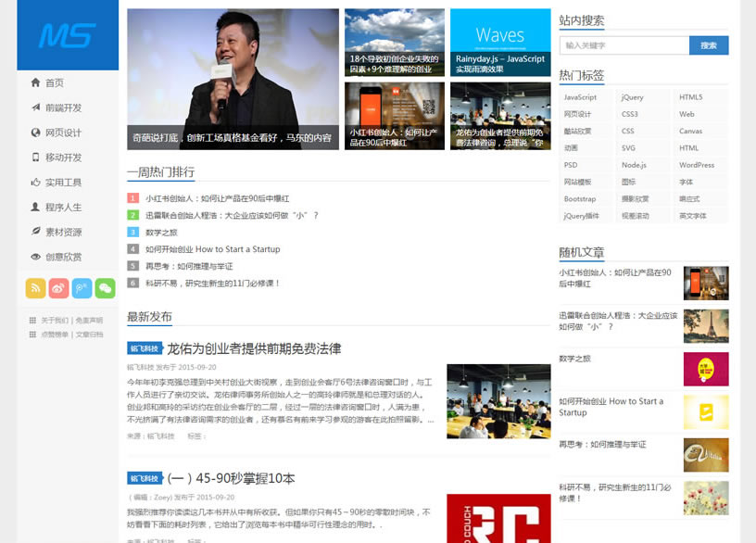Click the 关于我们 footer link

pyautogui.click(x=55, y=321)
